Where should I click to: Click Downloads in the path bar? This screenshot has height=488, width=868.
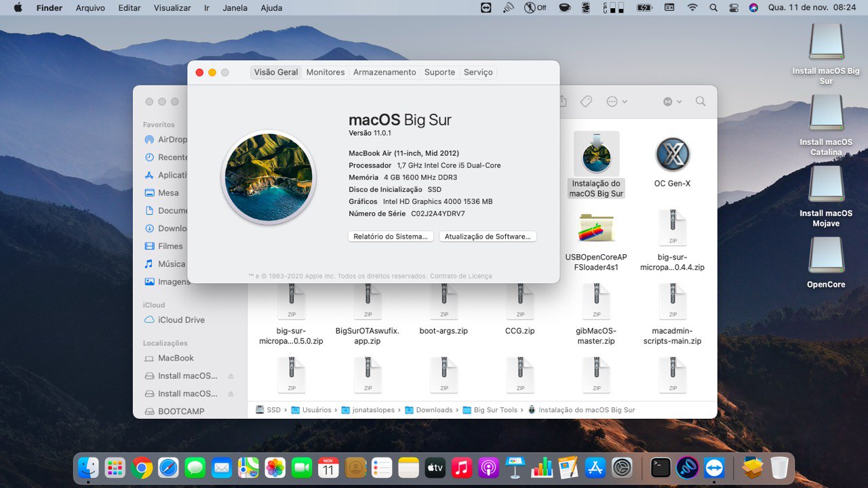click(x=429, y=410)
